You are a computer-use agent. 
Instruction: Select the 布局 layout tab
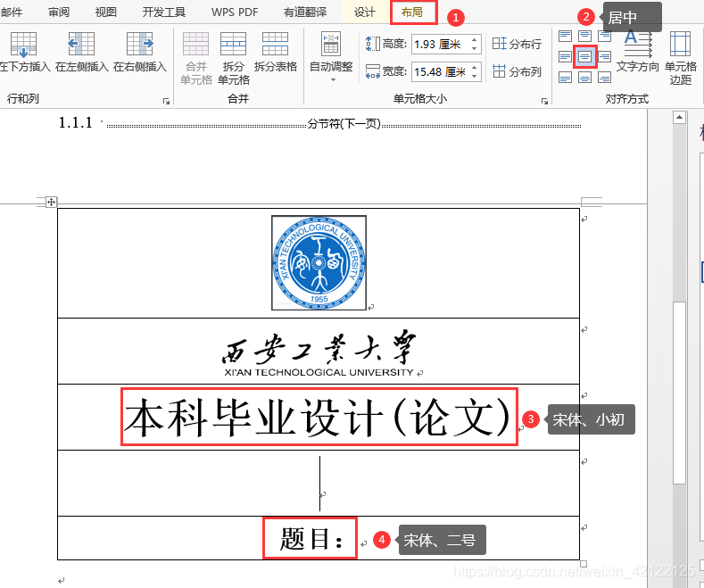tap(412, 12)
